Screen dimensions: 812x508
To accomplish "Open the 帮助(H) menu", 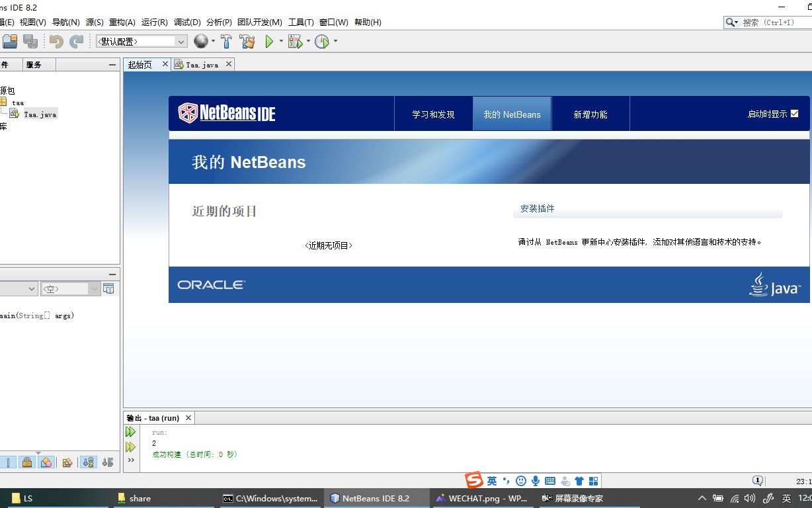I will (368, 22).
